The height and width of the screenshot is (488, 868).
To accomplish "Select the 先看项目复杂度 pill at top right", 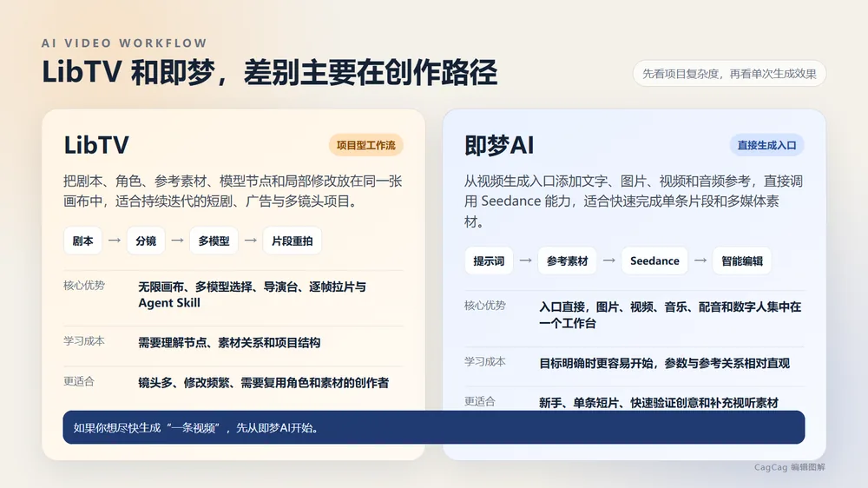I will (729, 74).
